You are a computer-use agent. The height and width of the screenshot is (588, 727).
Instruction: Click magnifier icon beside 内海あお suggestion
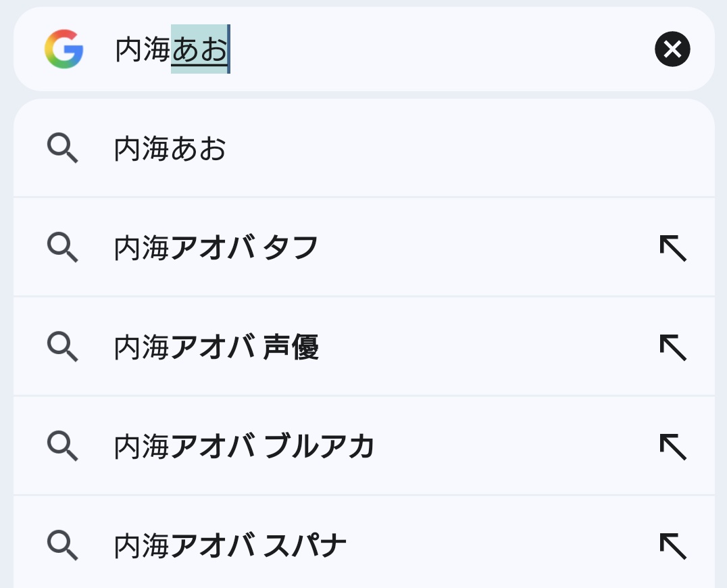[x=63, y=148]
